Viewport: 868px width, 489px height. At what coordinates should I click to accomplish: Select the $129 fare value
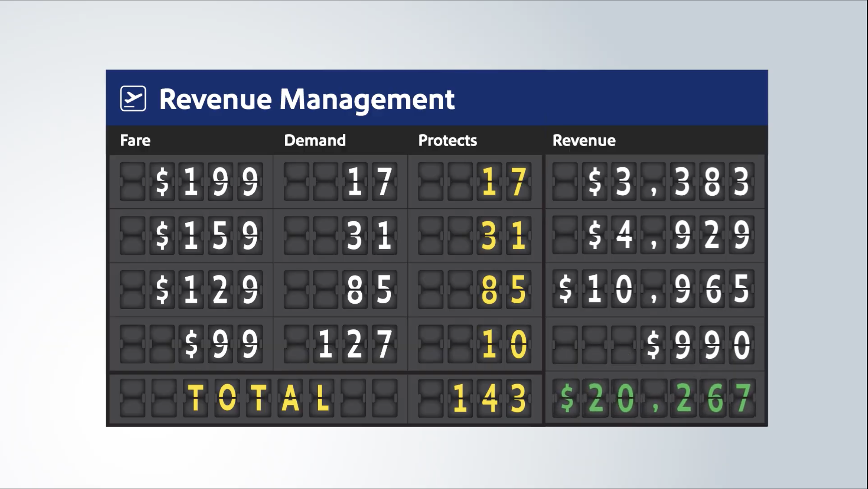(x=206, y=289)
